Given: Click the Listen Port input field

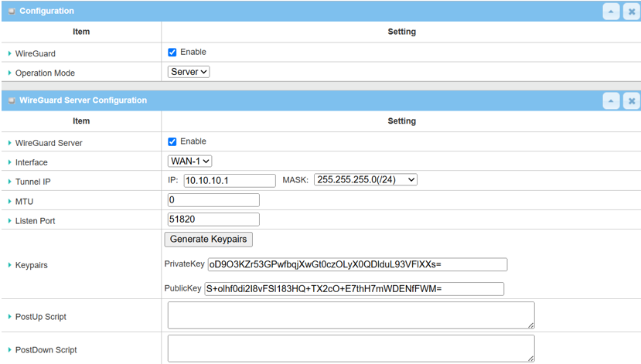Looking at the screenshot, I should [213, 219].
